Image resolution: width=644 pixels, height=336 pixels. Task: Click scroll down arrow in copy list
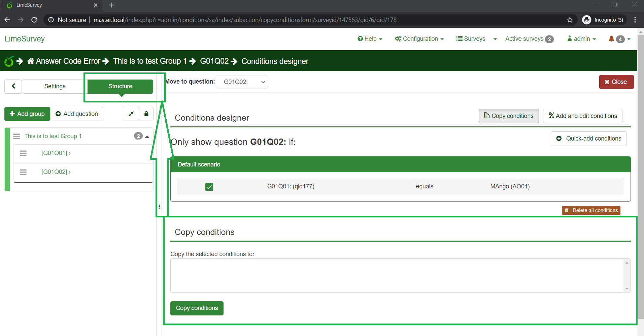(627, 288)
